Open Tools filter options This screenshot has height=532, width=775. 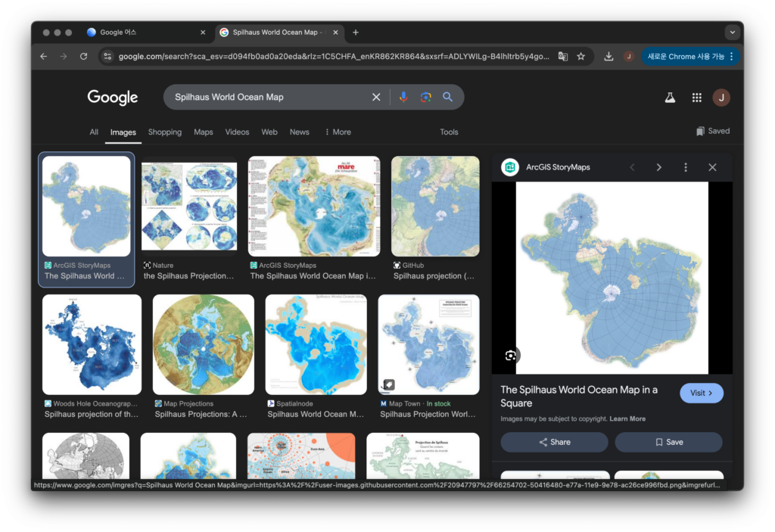(x=449, y=132)
